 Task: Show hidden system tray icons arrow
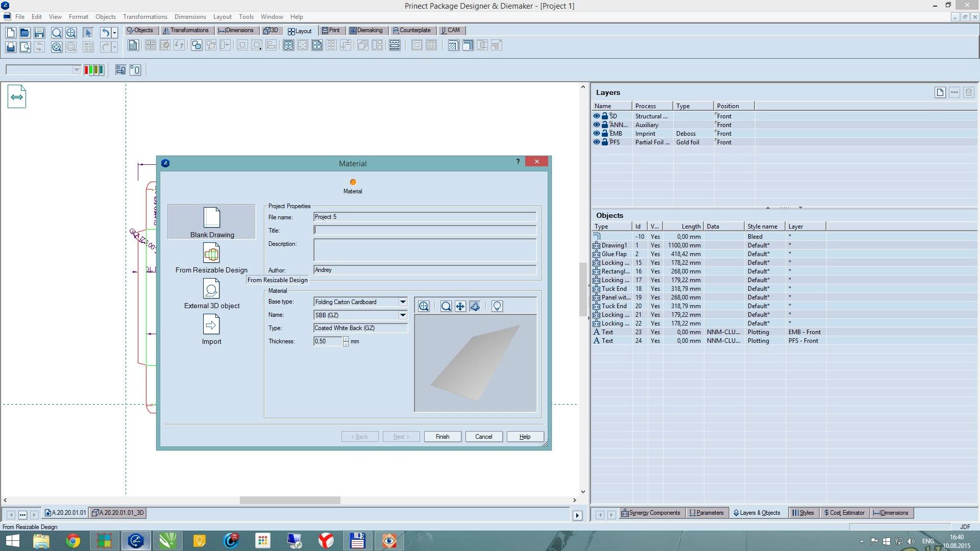click(862, 541)
